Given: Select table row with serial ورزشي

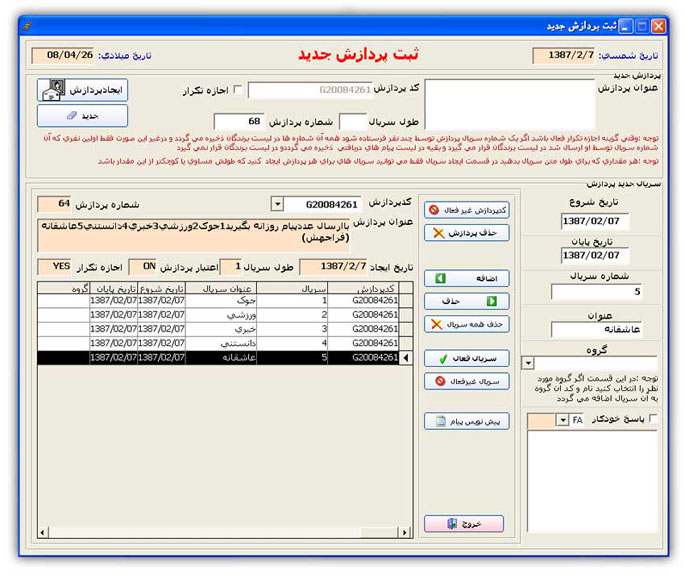Looking at the screenshot, I should [x=225, y=315].
